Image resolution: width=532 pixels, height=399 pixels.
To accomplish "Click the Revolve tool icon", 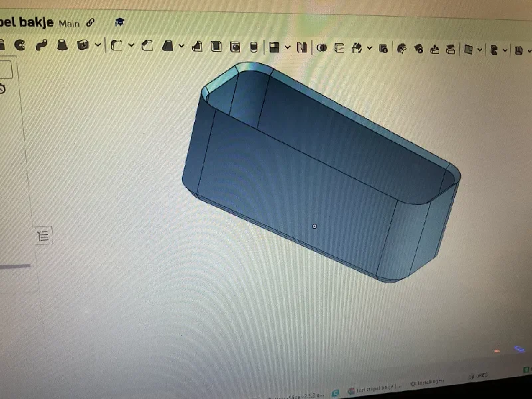I will tap(20, 45).
